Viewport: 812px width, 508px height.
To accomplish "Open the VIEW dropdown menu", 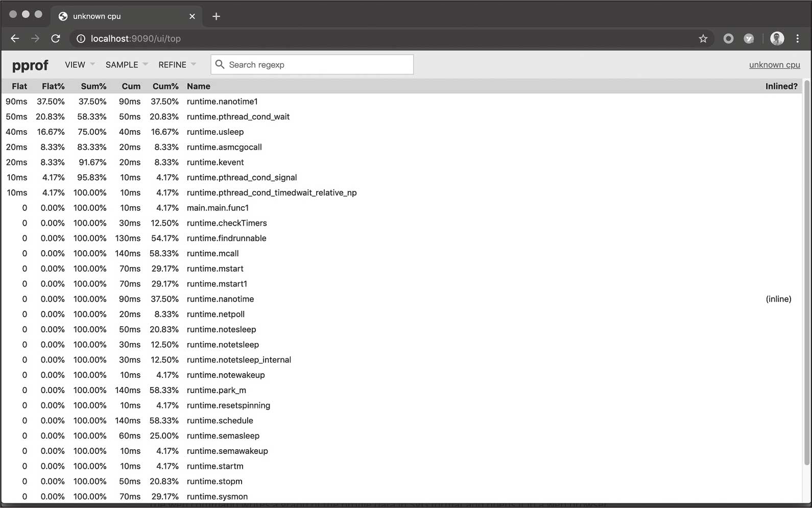I will click(80, 65).
